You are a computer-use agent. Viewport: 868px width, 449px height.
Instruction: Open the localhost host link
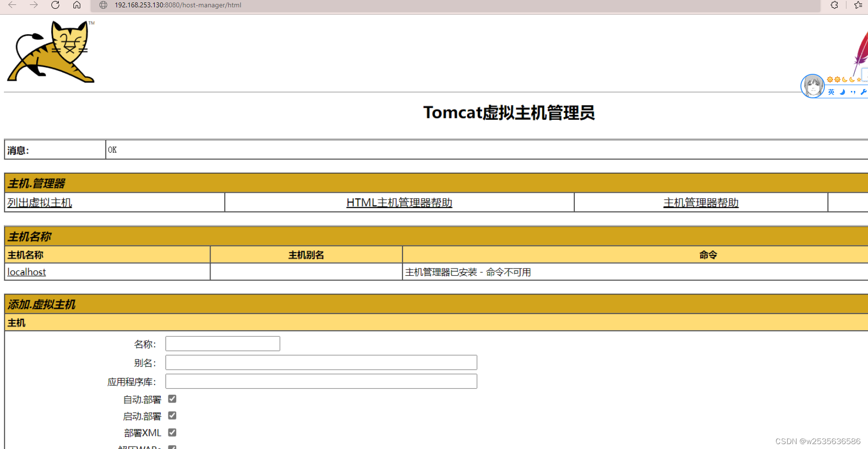pos(26,272)
